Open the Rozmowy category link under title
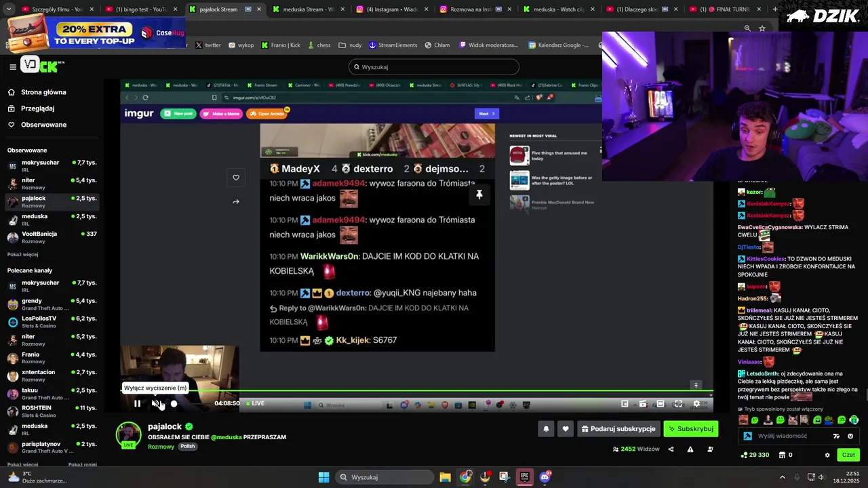The image size is (868, 488). 161,446
